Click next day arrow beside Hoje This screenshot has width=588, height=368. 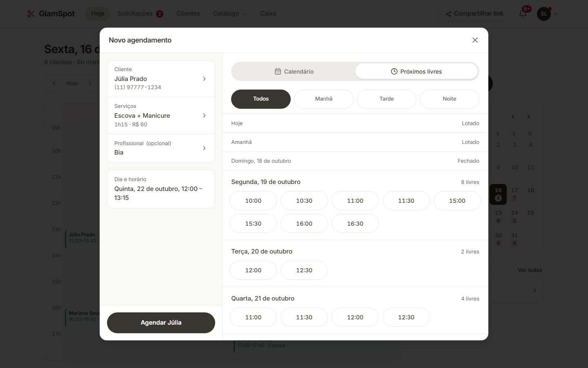click(x=90, y=83)
